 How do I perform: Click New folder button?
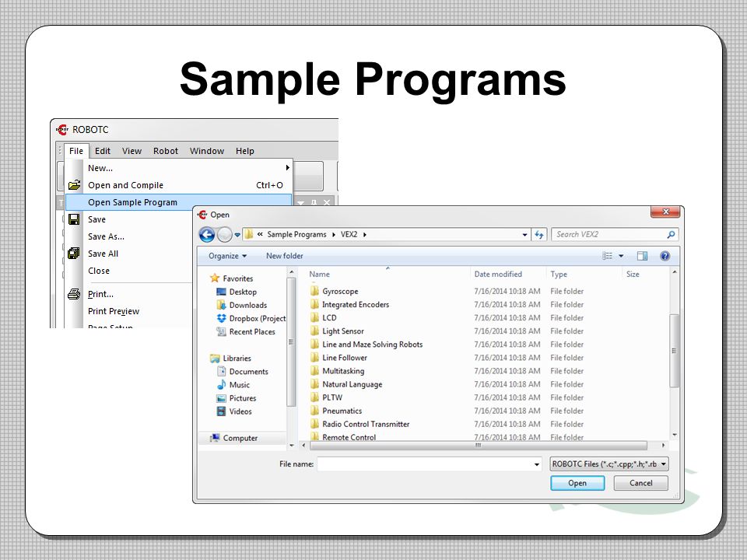pyautogui.click(x=285, y=256)
